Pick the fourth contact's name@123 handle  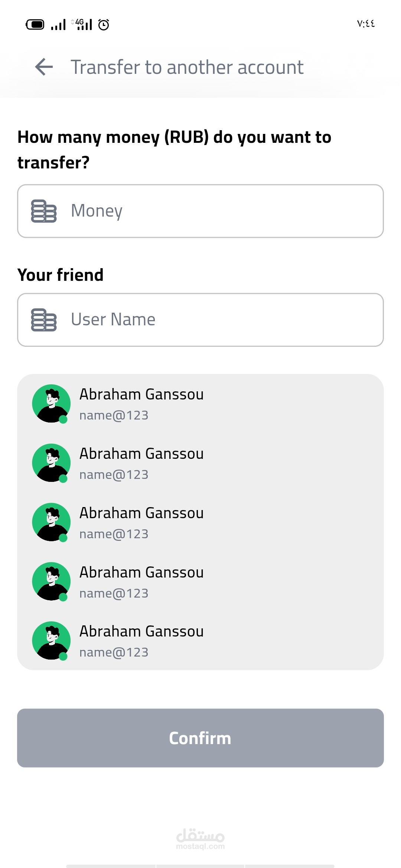tap(114, 594)
